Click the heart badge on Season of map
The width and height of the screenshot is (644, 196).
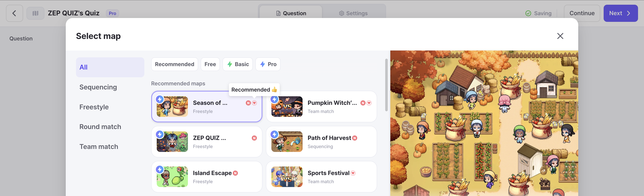254,103
